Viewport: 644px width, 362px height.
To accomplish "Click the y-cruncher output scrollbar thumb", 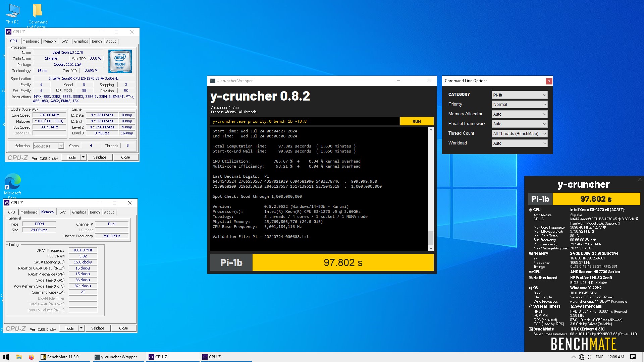I will 431,238.
